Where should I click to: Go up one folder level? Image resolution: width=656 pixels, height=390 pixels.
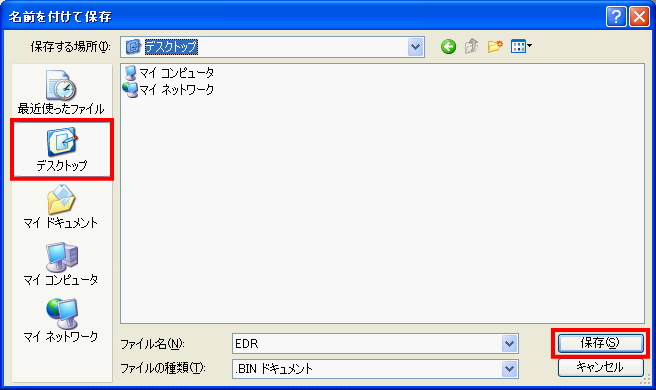472,46
